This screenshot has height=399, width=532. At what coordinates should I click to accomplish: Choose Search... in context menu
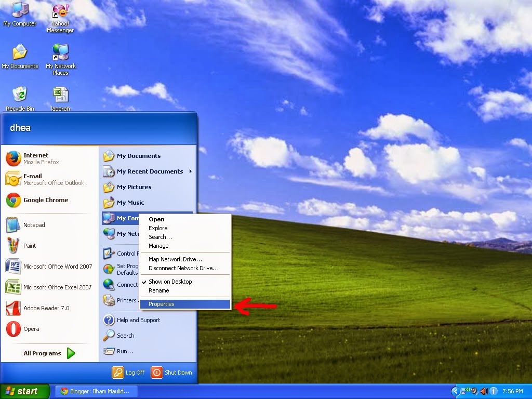point(185,237)
